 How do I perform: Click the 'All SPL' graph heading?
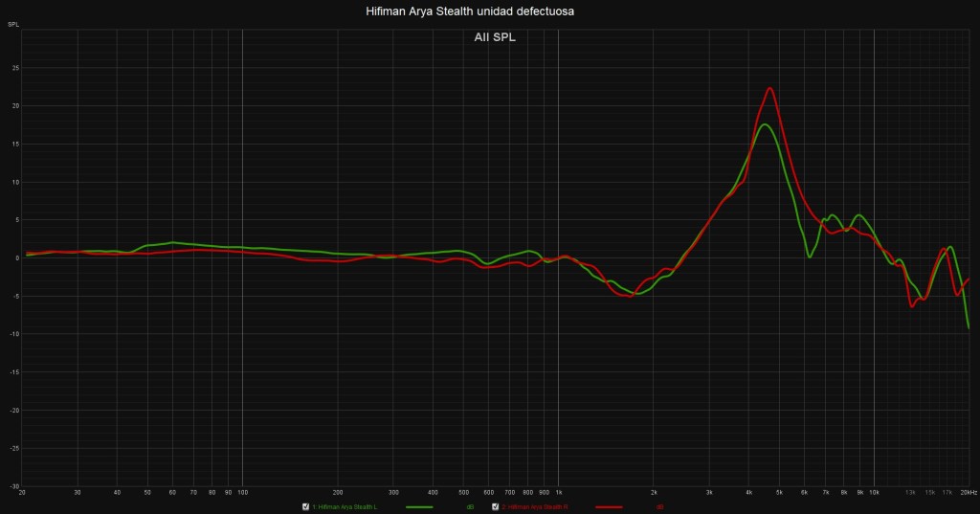[x=495, y=37]
